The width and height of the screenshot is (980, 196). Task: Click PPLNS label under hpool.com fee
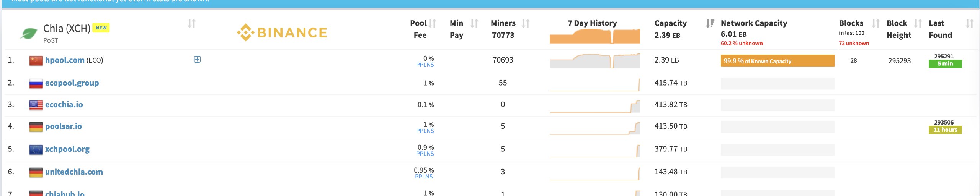(425, 65)
